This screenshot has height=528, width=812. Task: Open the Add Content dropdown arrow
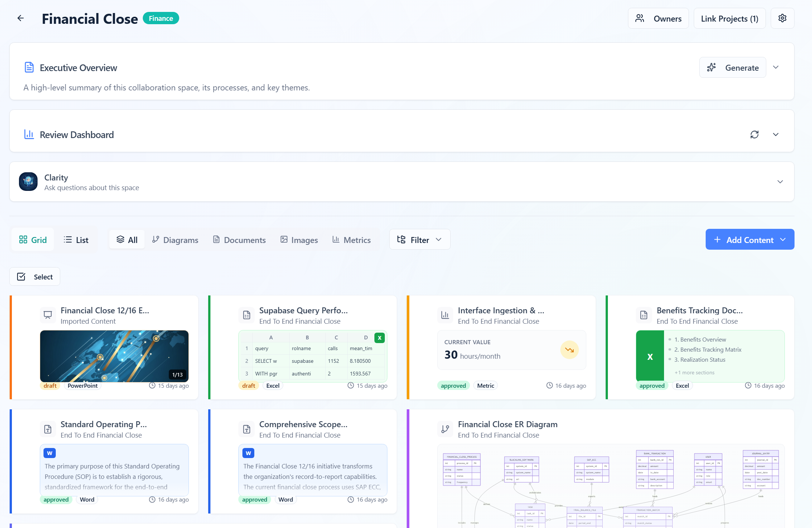783,239
